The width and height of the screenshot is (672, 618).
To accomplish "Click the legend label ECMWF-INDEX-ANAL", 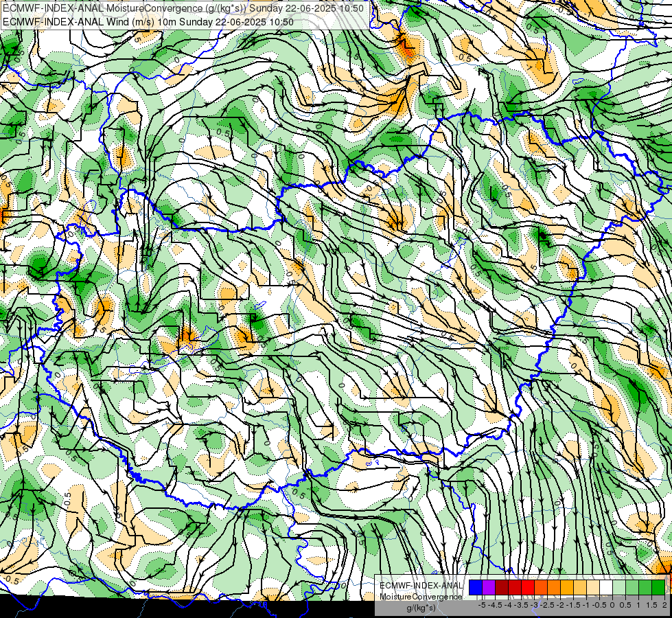I will click(421, 586).
